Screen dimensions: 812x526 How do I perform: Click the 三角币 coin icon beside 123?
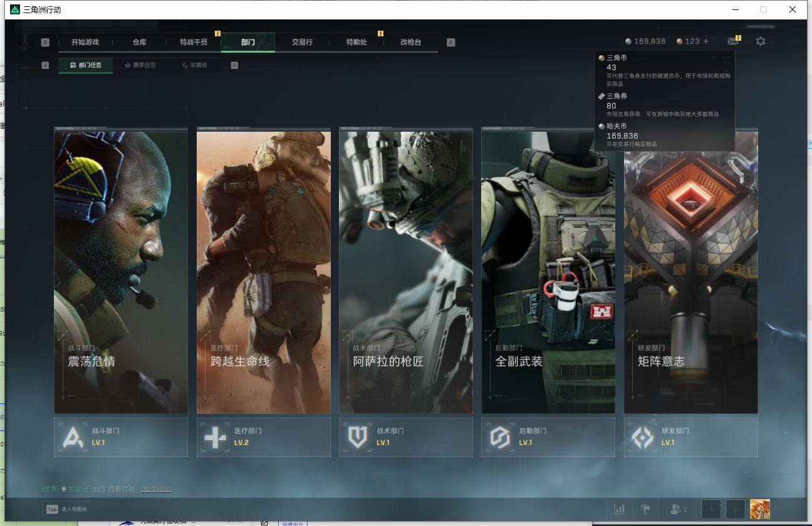[680, 41]
